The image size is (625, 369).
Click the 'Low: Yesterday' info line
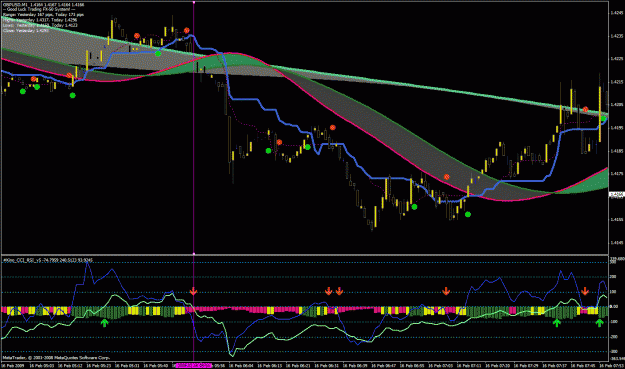click(x=40, y=25)
